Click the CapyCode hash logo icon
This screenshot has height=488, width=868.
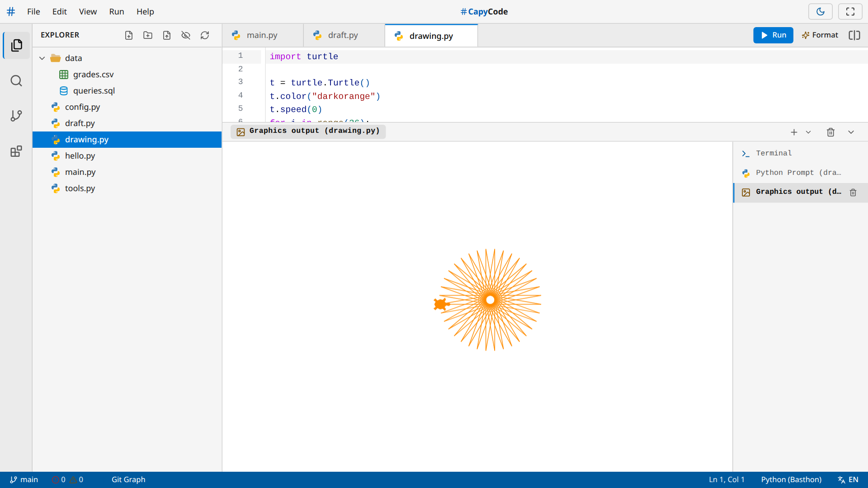pos(11,12)
